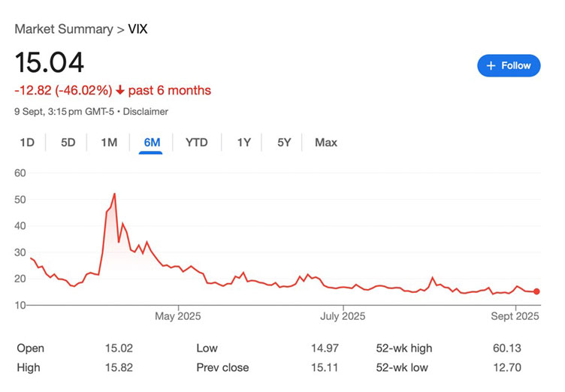
Task: Show the Max time range
Action: [326, 142]
